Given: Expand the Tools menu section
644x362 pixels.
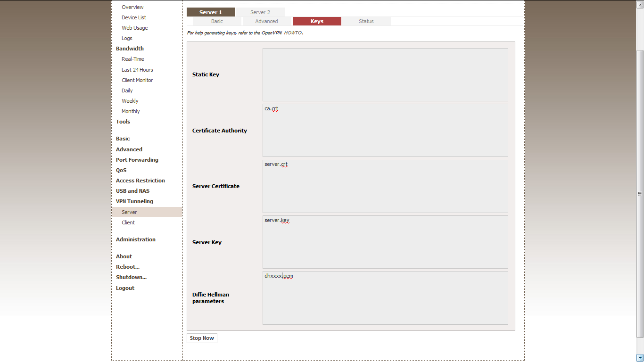Looking at the screenshot, I should click(x=123, y=122).
